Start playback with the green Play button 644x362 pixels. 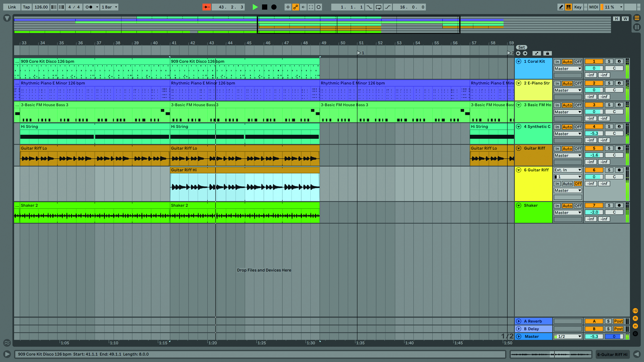pos(255,7)
